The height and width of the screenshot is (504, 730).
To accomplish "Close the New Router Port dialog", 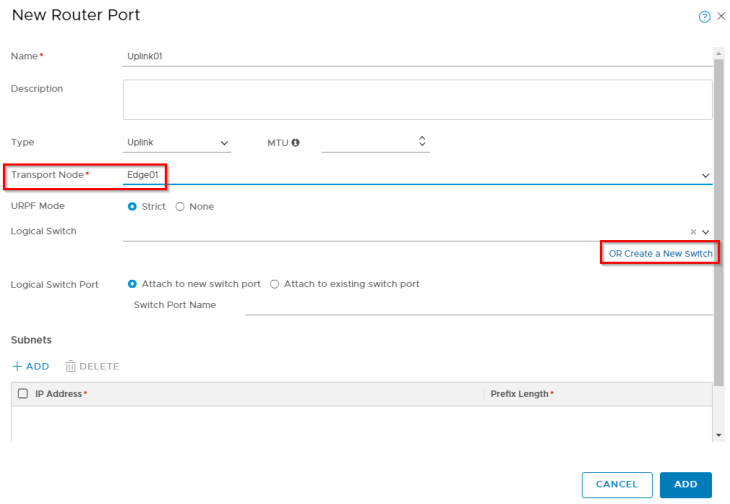I will pos(721,17).
